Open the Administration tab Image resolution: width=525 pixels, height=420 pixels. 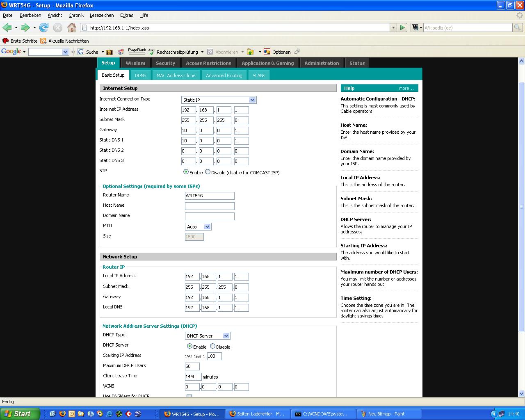point(322,63)
